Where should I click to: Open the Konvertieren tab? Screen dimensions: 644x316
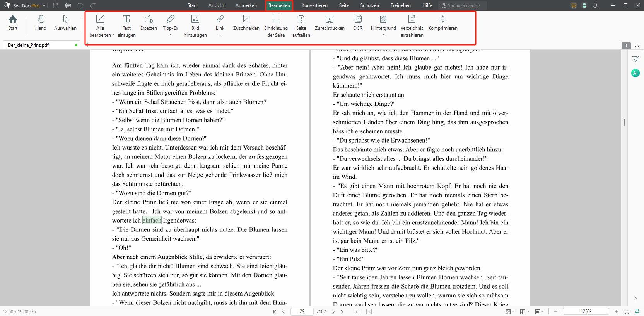tap(314, 5)
